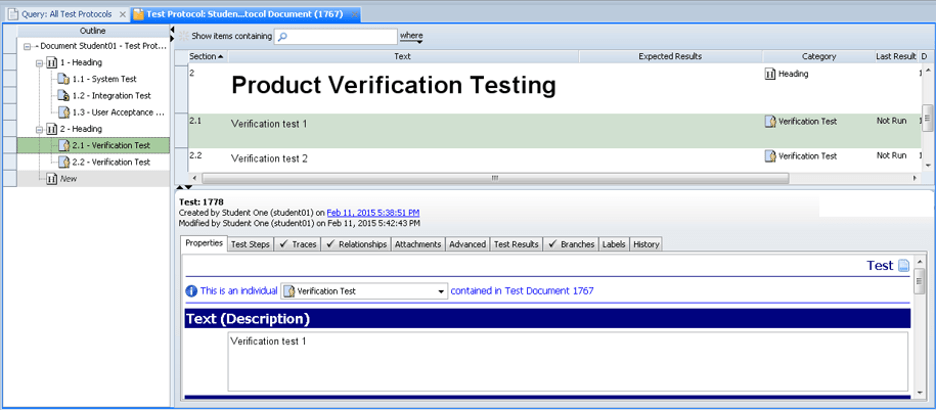Select the New entry in outline
Viewport: 936px width, 410px height.
point(68,178)
